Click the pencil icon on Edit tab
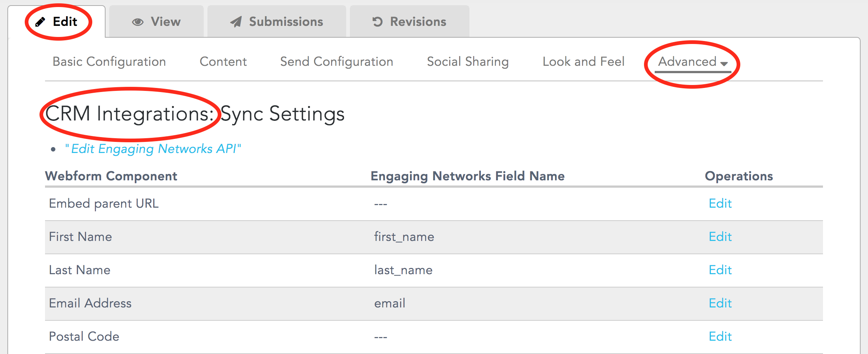 coord(40,22)
